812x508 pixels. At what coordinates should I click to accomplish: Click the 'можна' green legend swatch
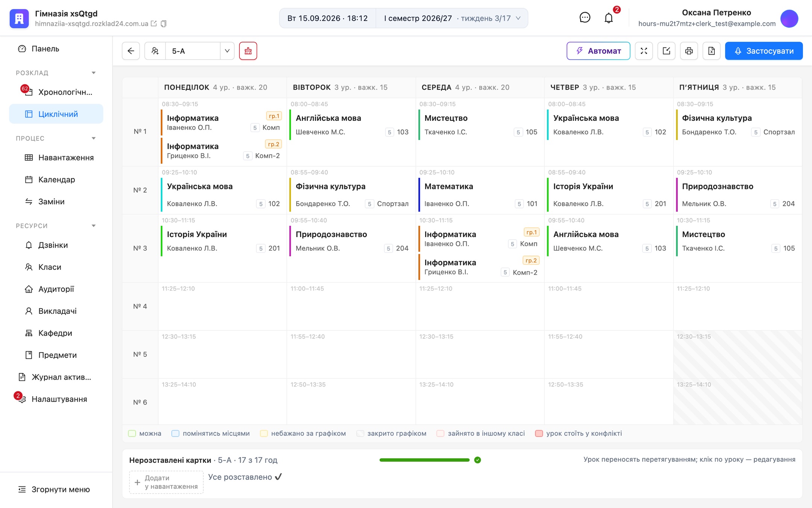[x=132, y=433]
